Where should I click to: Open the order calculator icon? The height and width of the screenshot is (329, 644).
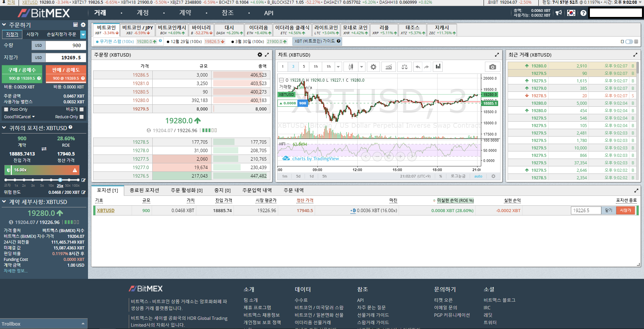pyautogui.click(x=75, y=25)
